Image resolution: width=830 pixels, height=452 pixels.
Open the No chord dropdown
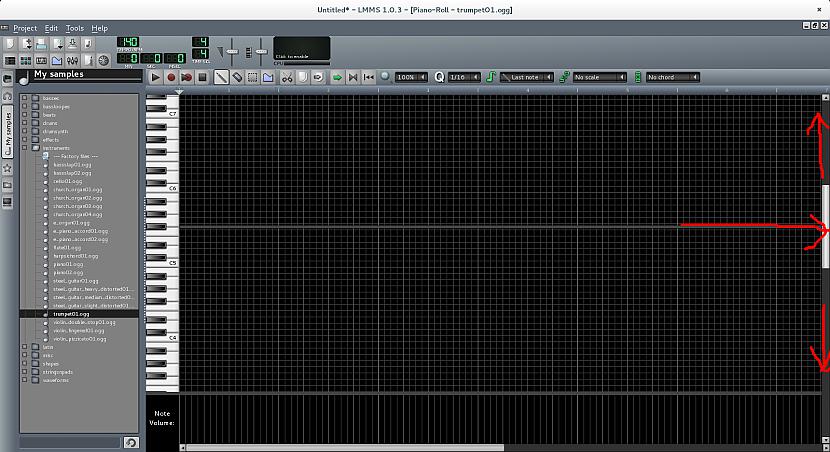(x=673, y=77)
